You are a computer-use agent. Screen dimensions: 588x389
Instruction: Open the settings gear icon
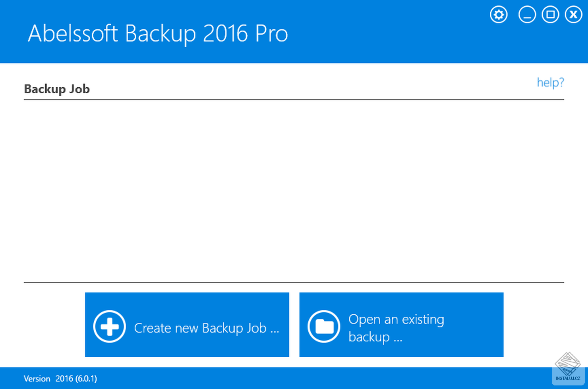[x=499, y=15]
